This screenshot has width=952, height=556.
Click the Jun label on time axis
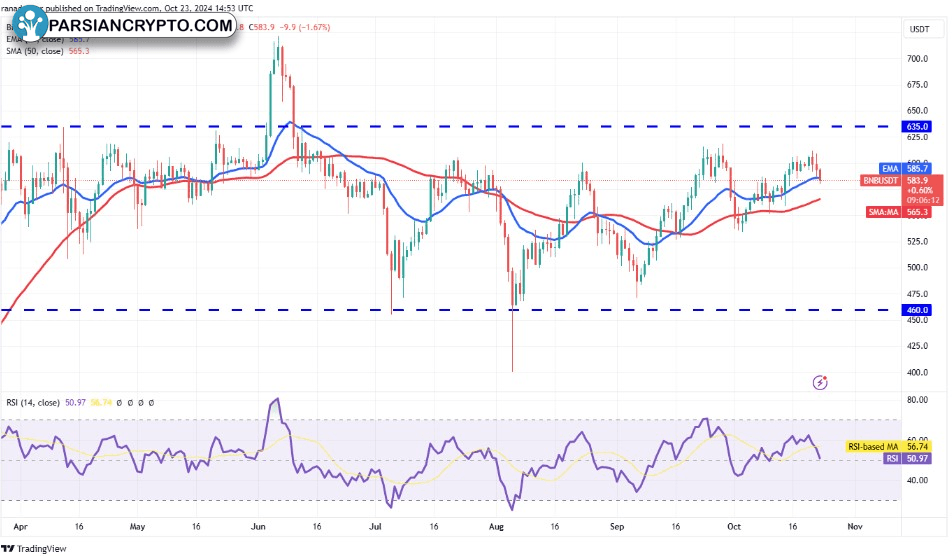tap(258, 527)
